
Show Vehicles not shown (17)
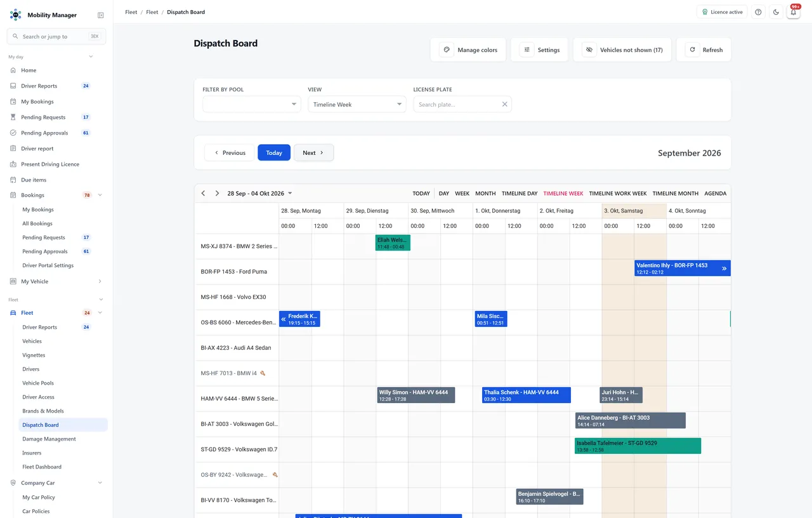pos(622,50)
